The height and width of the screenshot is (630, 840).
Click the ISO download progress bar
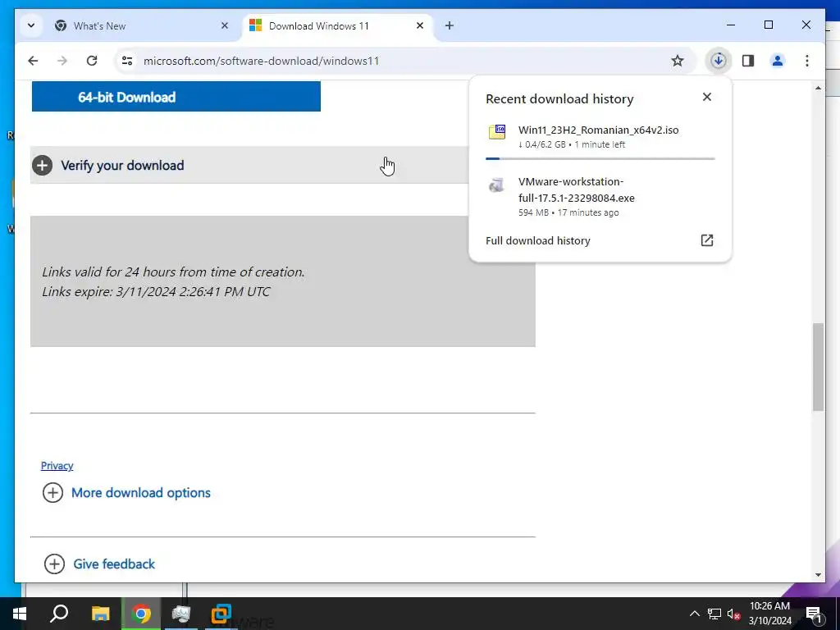[x=600, y=158]
